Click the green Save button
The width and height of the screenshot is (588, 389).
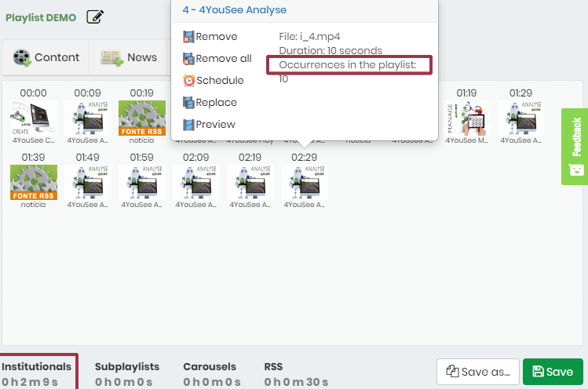pos(553,372)
